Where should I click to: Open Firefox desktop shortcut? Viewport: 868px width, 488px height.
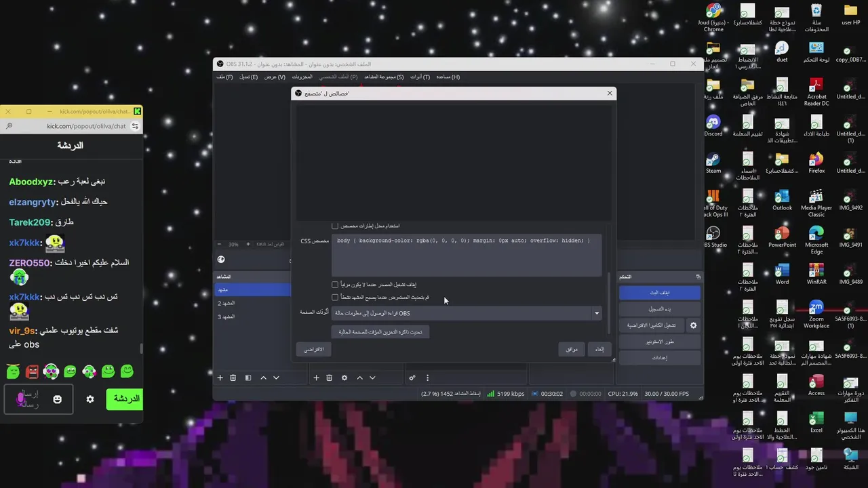(816, 163)
